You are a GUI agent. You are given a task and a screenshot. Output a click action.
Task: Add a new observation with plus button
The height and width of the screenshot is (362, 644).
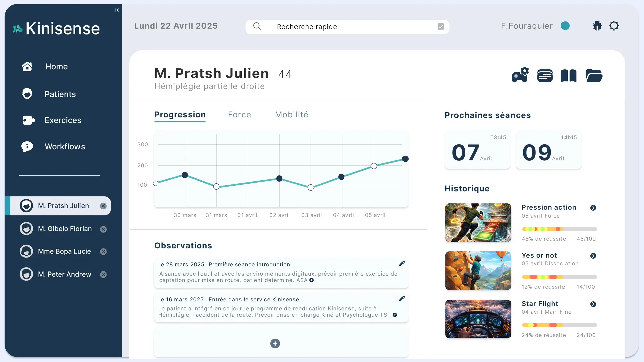pyautogui.click(x=275, y=343)
